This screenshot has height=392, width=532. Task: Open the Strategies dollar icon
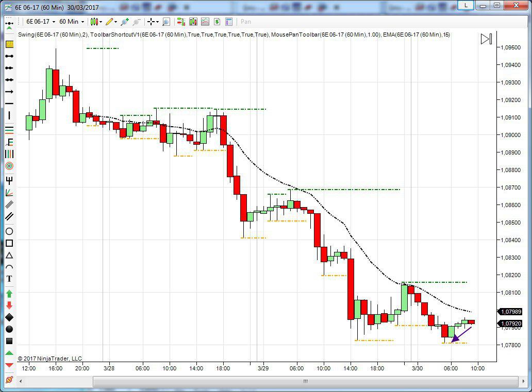[x=217, y=22]
